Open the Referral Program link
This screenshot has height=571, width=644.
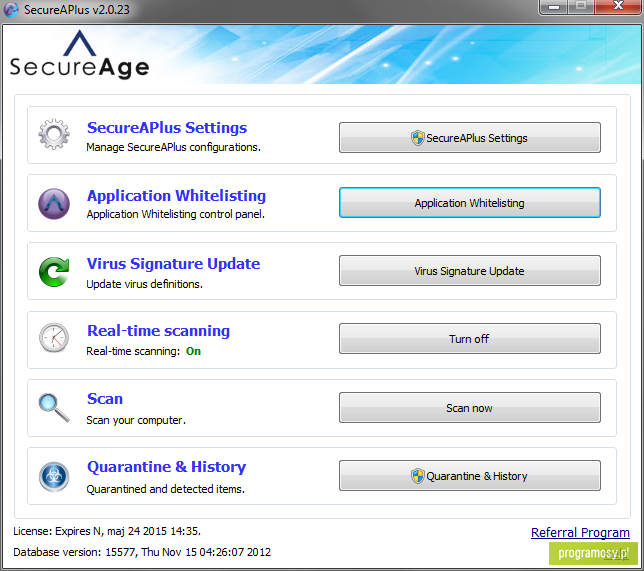click(x=580, y=532)
